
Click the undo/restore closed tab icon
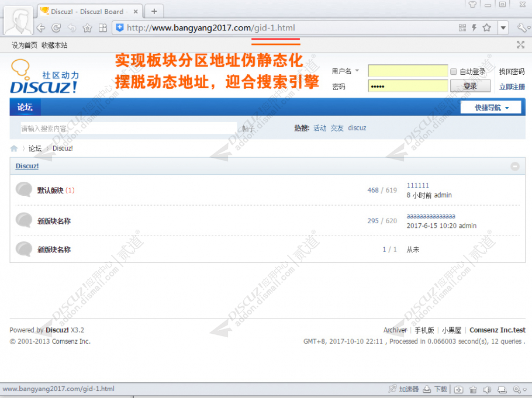coord(72,28)
